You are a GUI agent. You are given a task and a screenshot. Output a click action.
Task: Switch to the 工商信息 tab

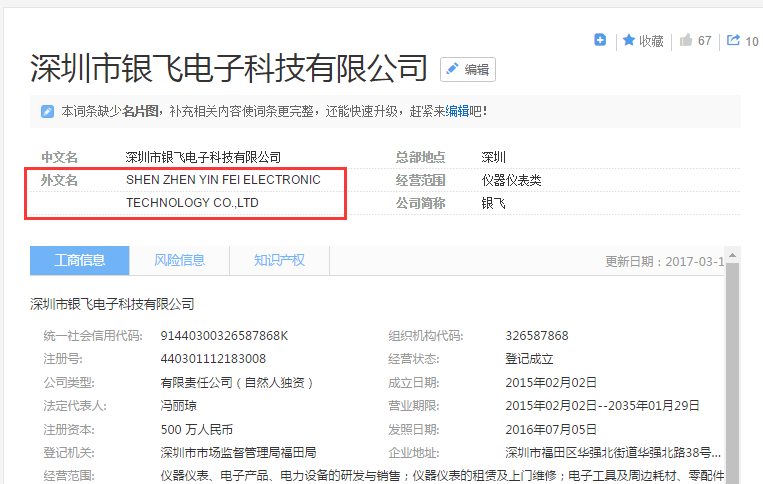[x=80, y=260]
